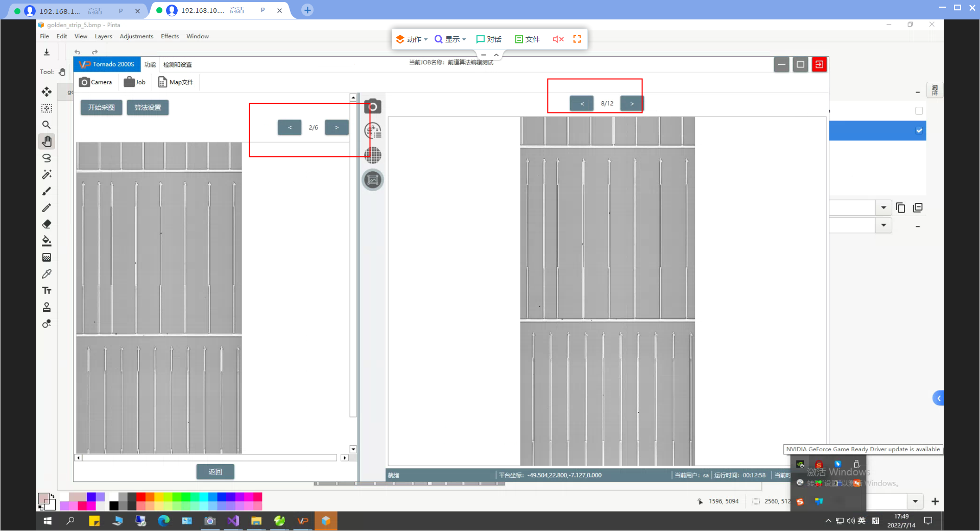This screenshot has width=980, height=531.
Task: Select the Color Picker eyedropper tool
Action: pyautogui.click(x=46, y=274)
